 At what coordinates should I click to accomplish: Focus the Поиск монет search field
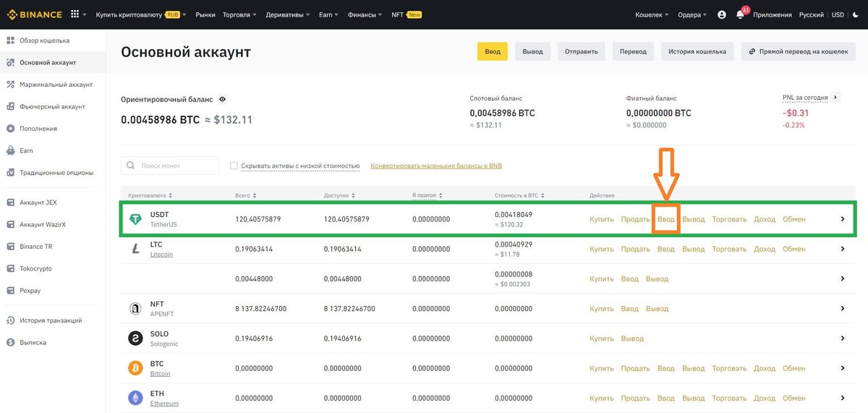(170, 166)
